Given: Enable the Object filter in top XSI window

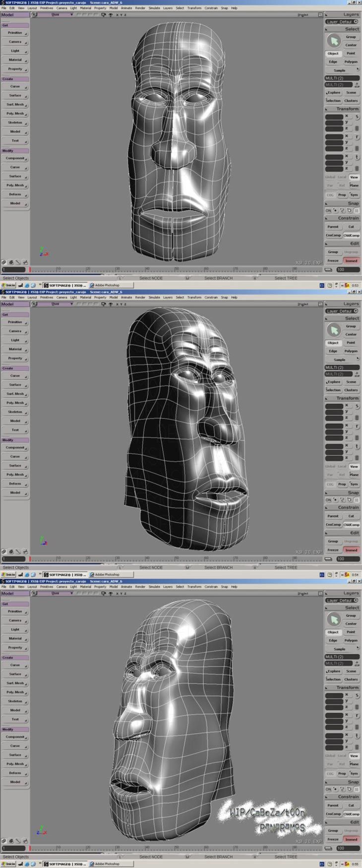Looking at the screenshot, I should point(333,54).
